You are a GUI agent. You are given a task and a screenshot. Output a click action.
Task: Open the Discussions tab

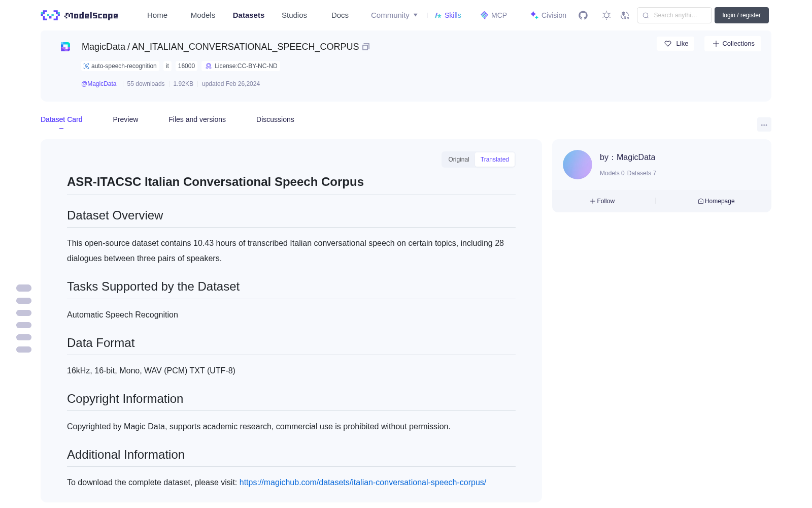[x=275, y=119]
